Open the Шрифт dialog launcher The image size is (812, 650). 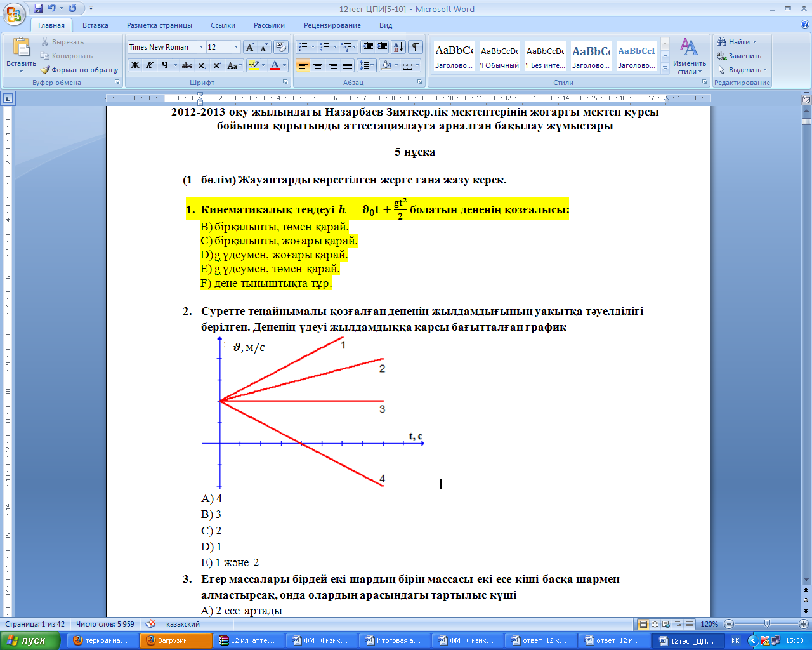click(x=286, y=83)
